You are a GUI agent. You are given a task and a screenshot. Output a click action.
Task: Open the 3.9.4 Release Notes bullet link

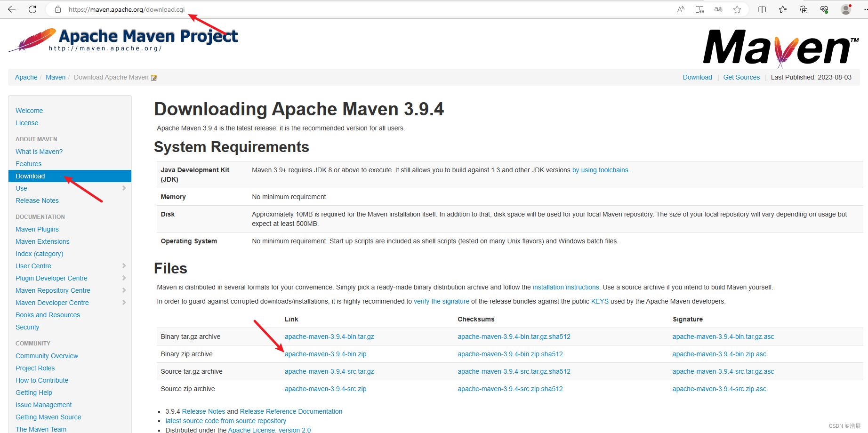(x=203, y=411)
